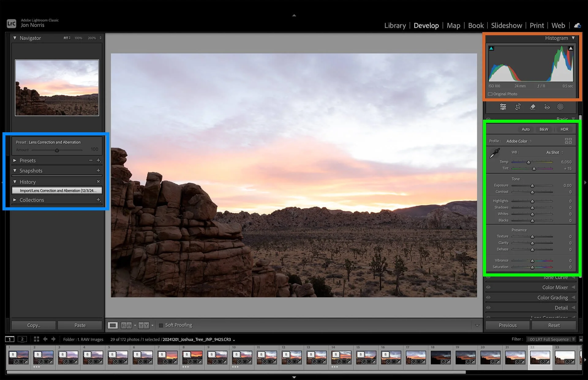Select the Red Eye correction tool
588x380 pixels.
coord(547,107)
